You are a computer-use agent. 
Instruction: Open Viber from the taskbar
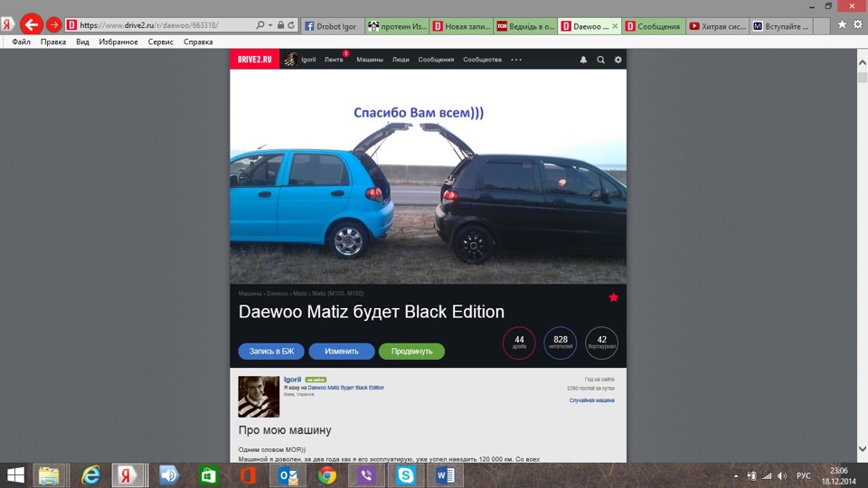(x=366, y=475)
